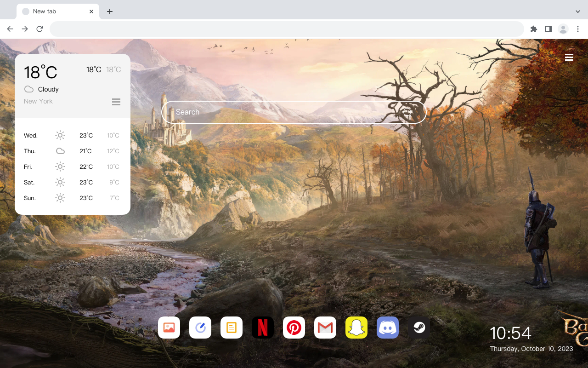This screenshot has height=368, width=588.
Task: Click the Cloudy condition text
Action: 48,89
